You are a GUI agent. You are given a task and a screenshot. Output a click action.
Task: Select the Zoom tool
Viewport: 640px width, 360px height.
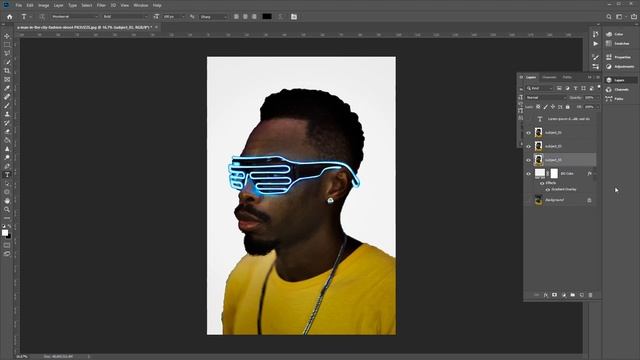tap(7, 209)
